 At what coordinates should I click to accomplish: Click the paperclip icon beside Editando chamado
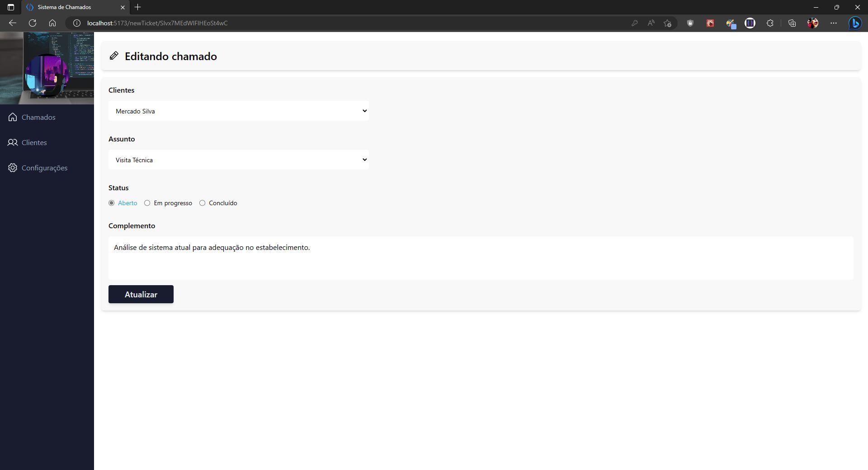click(x=113, y=55)
